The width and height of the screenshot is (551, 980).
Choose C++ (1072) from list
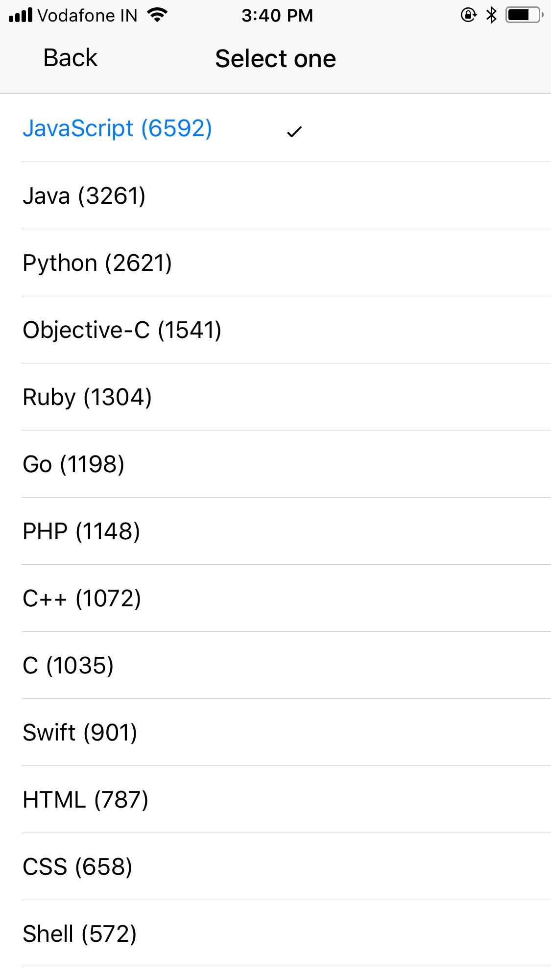pos(82,598)
